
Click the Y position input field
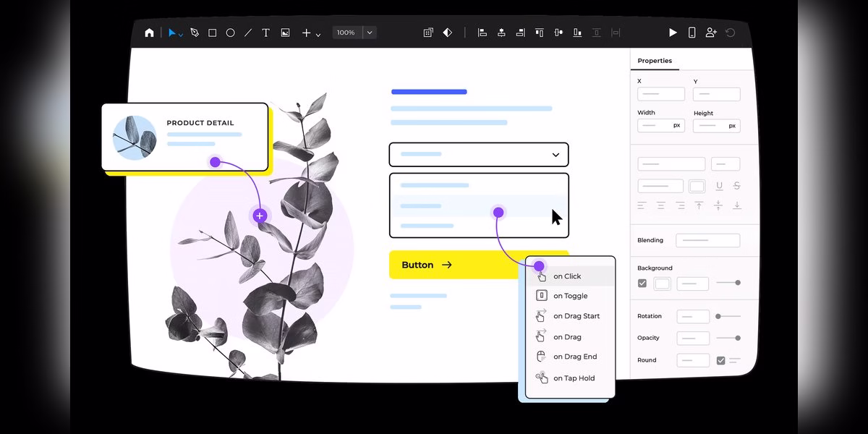(717, 94)
